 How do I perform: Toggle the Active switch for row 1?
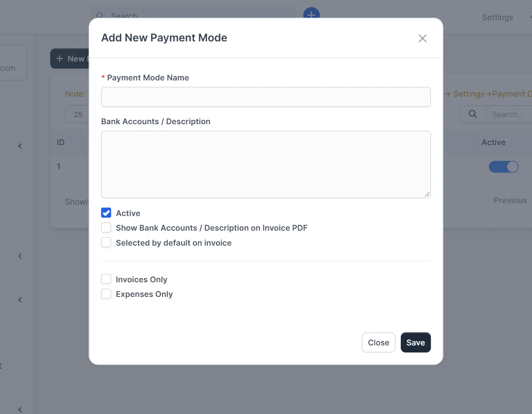pyautogui.click(x=504, y=167)
